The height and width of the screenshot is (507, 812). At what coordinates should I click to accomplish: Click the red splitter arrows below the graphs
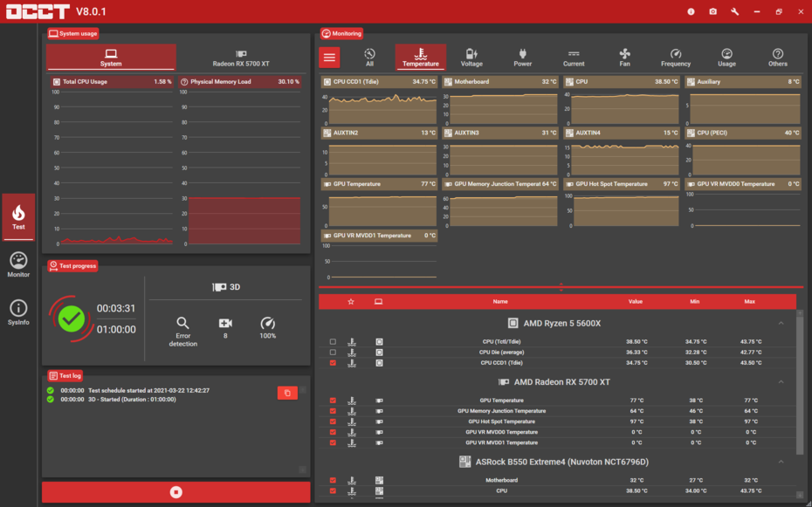[x=561, y=287]
